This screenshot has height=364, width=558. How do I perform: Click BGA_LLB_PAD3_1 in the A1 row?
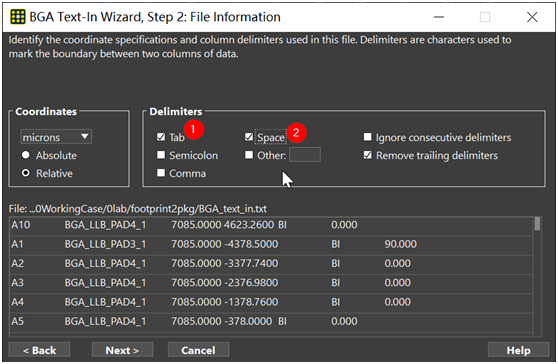click(105, 244)
